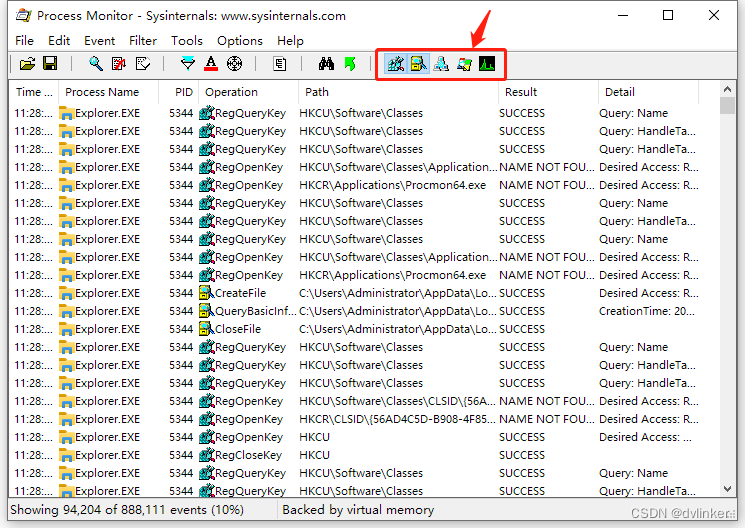The height and width of the screenshot is (528, 745).
Task: Minimize the Process Monitor window
Action: tap(623, 15)
